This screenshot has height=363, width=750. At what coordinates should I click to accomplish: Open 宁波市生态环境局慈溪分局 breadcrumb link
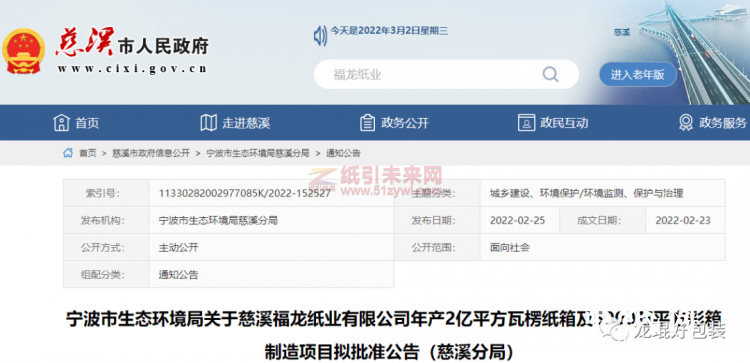258,154
